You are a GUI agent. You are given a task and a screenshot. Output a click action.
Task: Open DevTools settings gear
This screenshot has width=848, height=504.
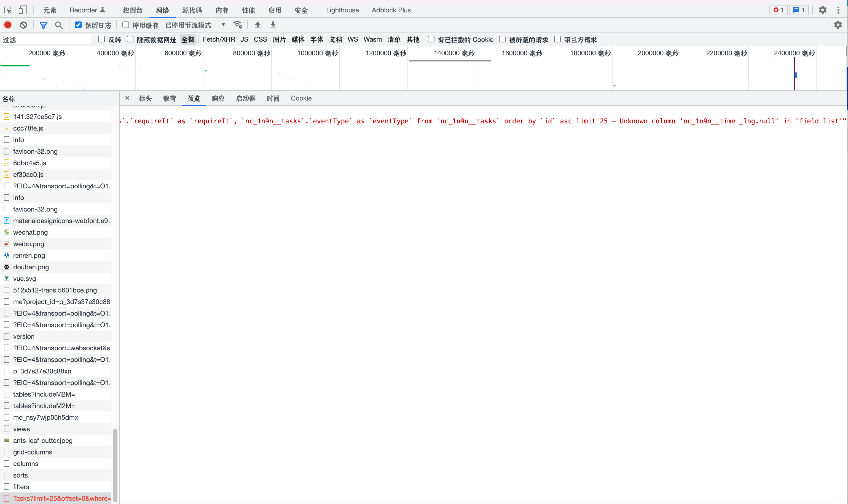tap(823, 10)
